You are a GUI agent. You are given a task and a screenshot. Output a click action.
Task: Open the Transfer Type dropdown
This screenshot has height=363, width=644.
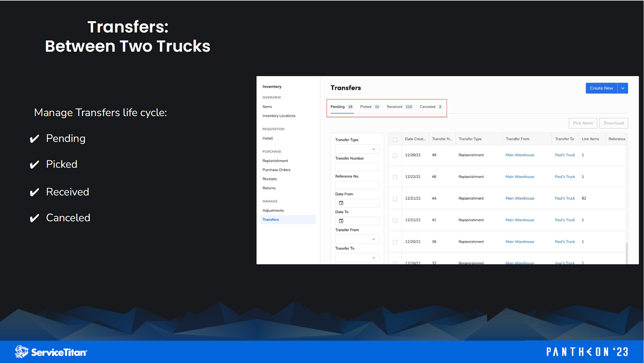[357, 148]
